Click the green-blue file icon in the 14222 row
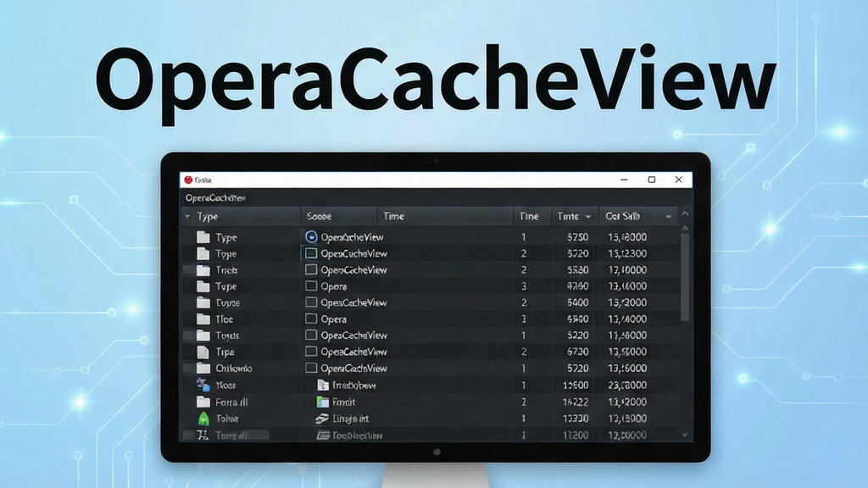The height and width of the screenshot is (488, 868). 322,402
